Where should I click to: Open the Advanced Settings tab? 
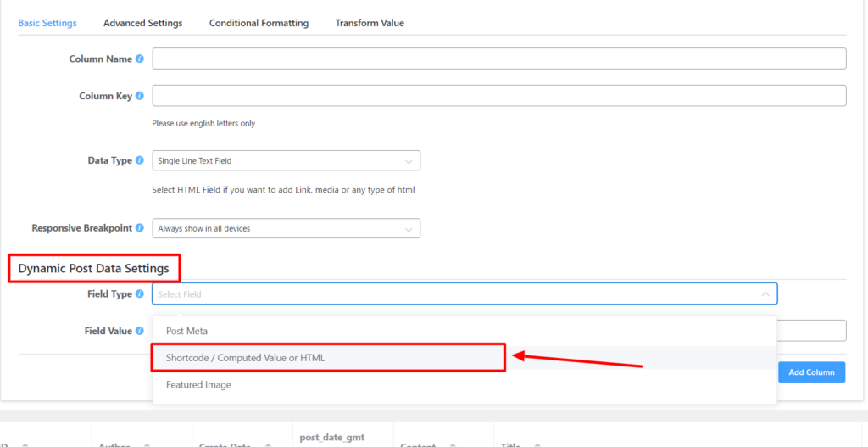142,23
